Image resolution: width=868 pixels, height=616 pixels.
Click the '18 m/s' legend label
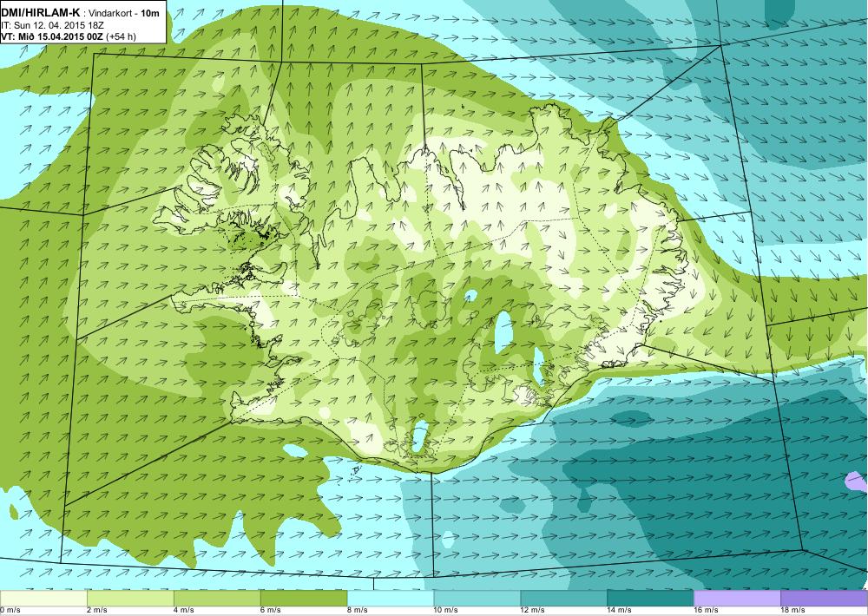coord(793,610)
